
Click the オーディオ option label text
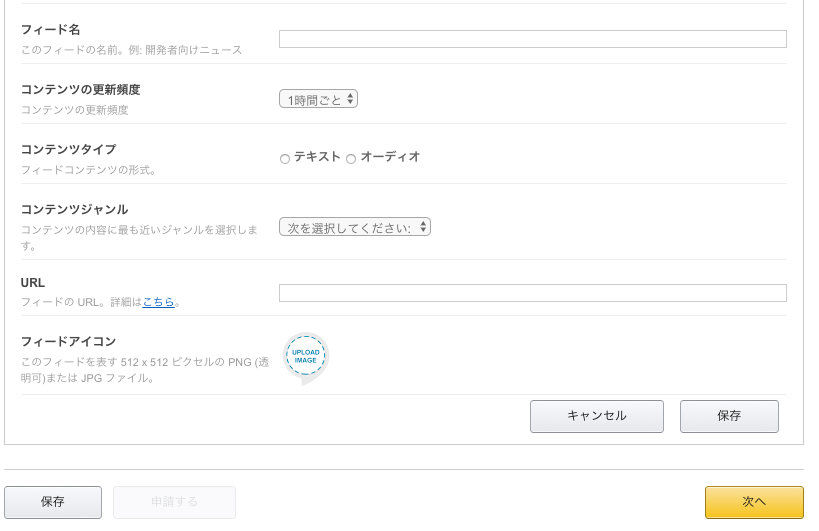[391, 157]
